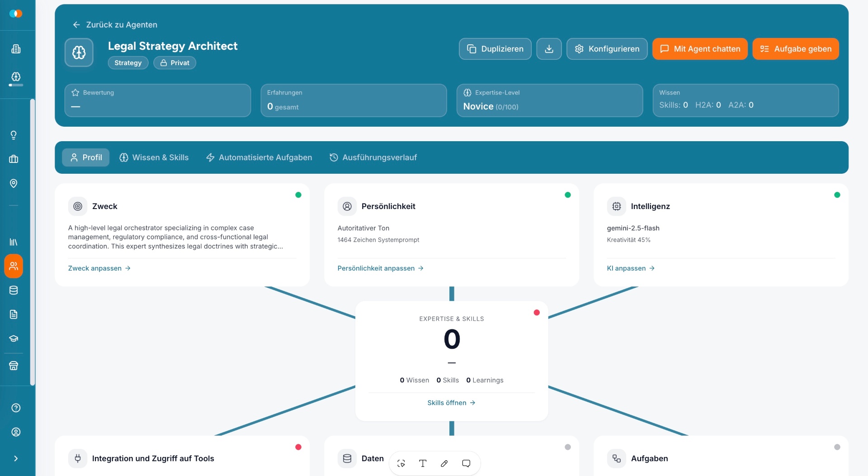The image size is (868, 476).
Task: Click the Skills öffnen link
Action: pyautogui.click(x=451, y=403)
